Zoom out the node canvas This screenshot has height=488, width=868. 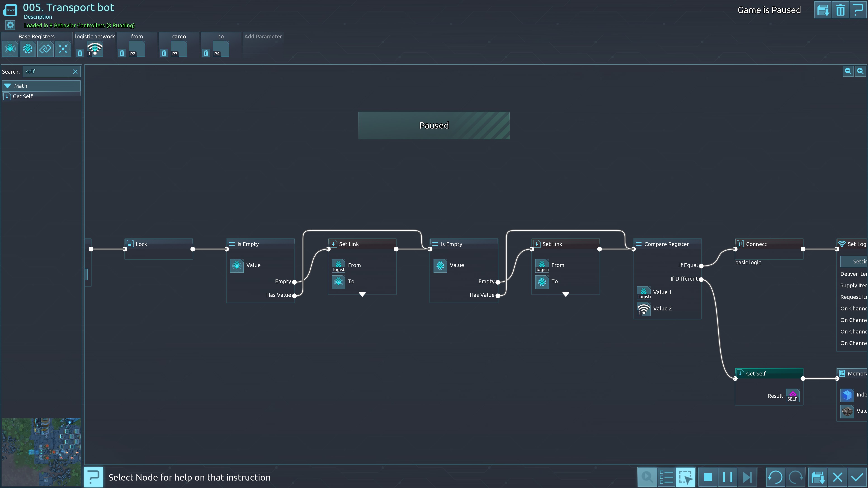point(848,71)
